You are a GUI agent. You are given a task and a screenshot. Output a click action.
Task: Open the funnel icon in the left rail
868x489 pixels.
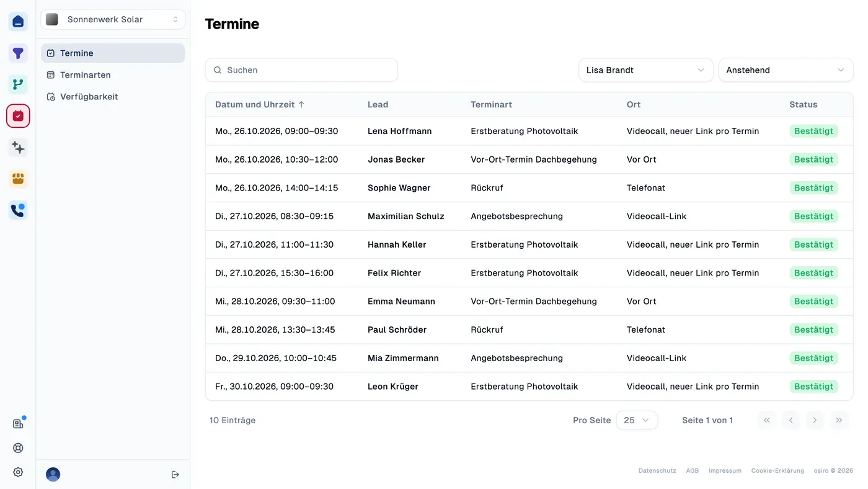(18, 53)
